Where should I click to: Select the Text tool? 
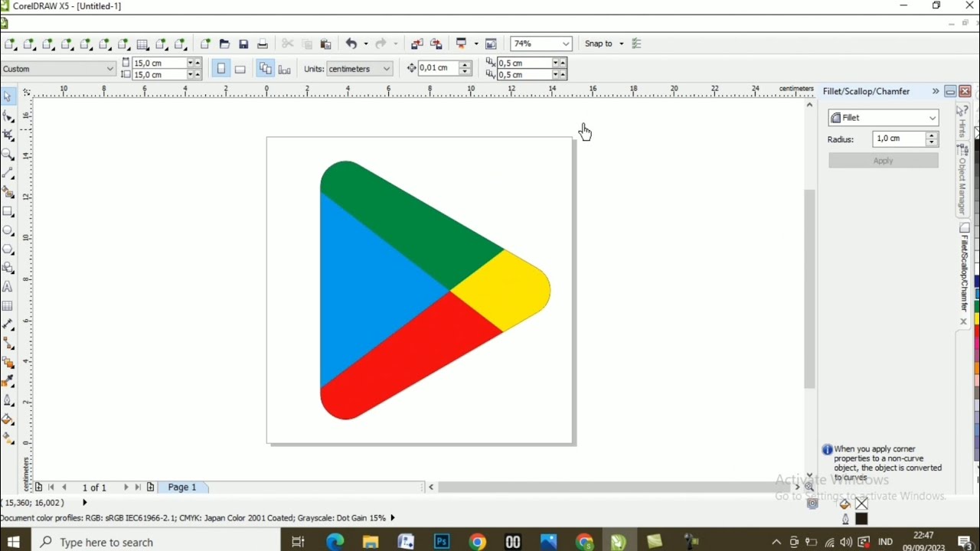tap(8, 287)
